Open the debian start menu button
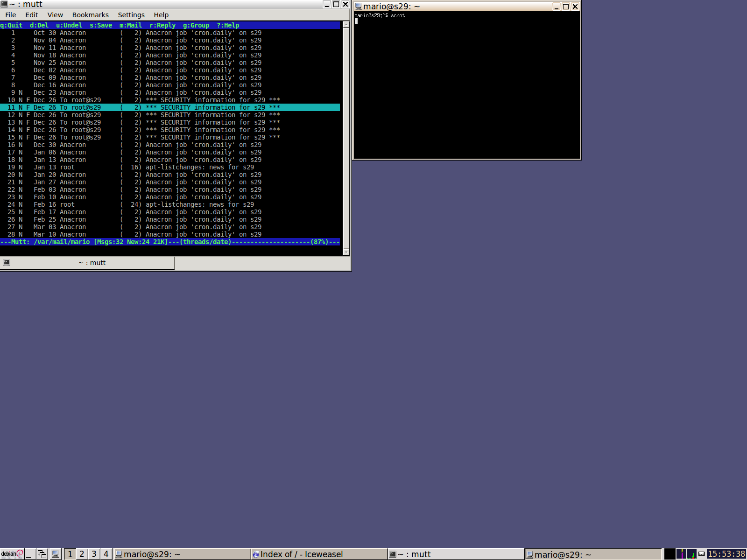Screen dimensions: 747x560 [x=12, y=554]
